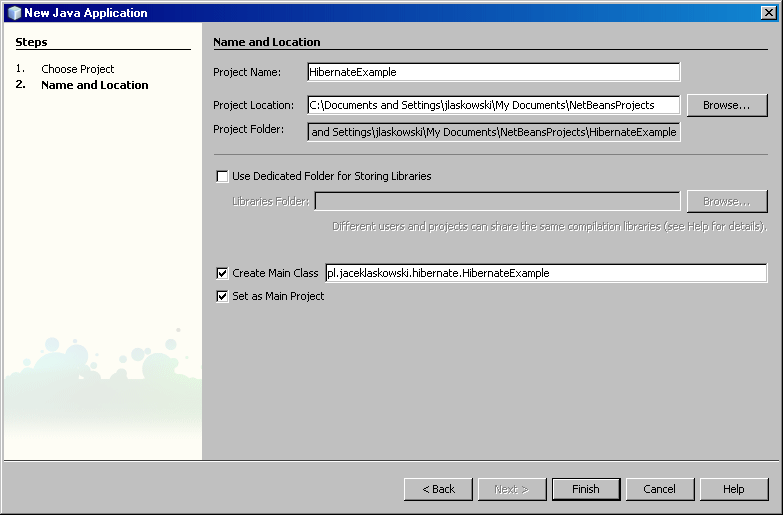Image resolution: width=783 pixels, height=515 pixels.
Task: Click the main class name field
Action: pos(546,273)
